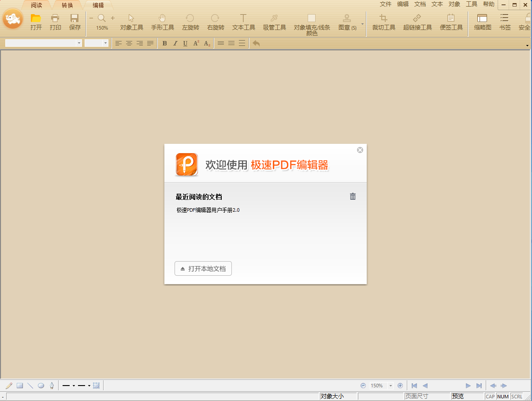Viewport: 532px width, 401px height.
Task: Select the pen nib tool at bottom
Action: coord(52,386)
